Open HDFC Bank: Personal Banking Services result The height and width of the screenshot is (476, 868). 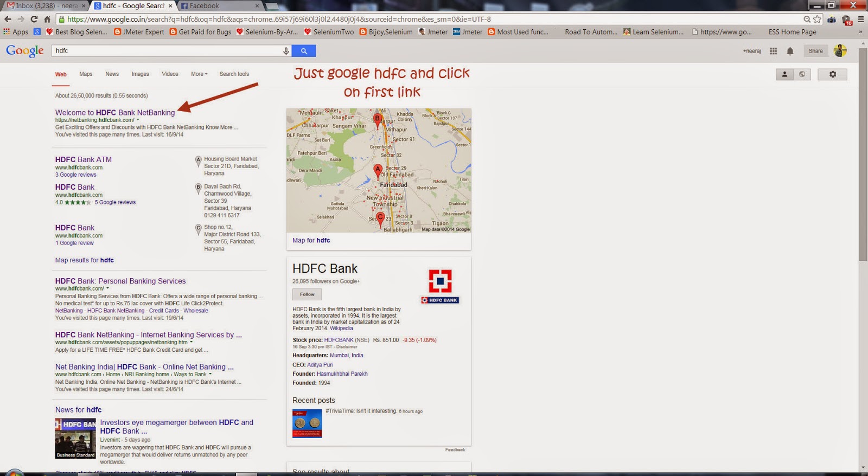point(120,281)
